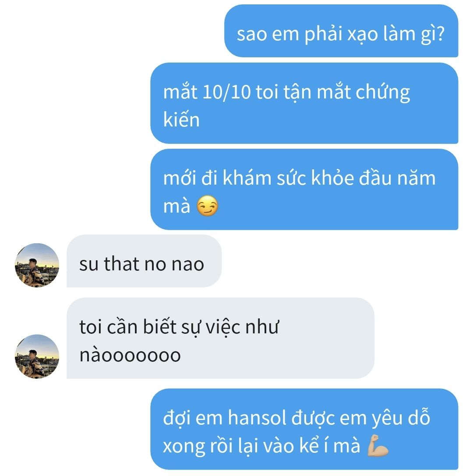Screen dimensions: 473x476
Task: Click the word 'khám' in third message
Action: [247, 178]
